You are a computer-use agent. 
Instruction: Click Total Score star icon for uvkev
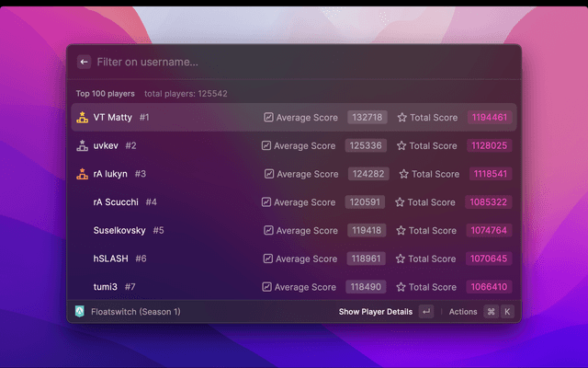[x=401, y=145]
